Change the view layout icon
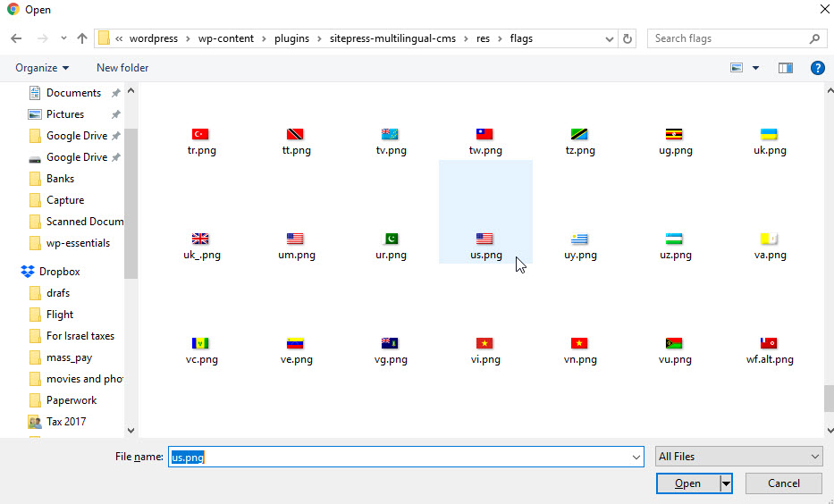Image resolution: width=834 pixels, height=504 pixels. pos(737,68)
